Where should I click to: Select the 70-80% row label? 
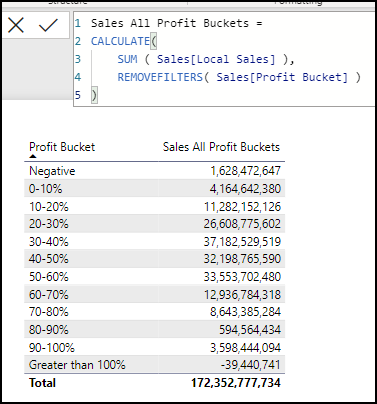(49, 312)
